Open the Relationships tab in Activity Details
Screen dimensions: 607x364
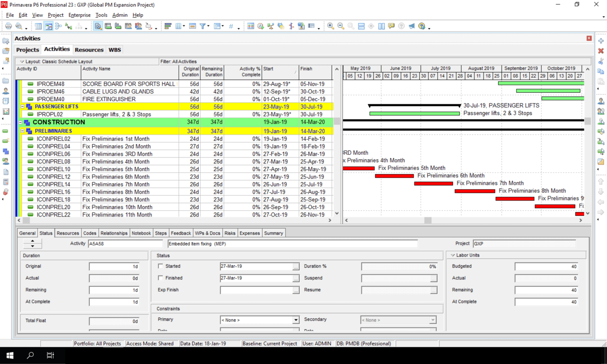pyautogui.click(x=114, y=233)
